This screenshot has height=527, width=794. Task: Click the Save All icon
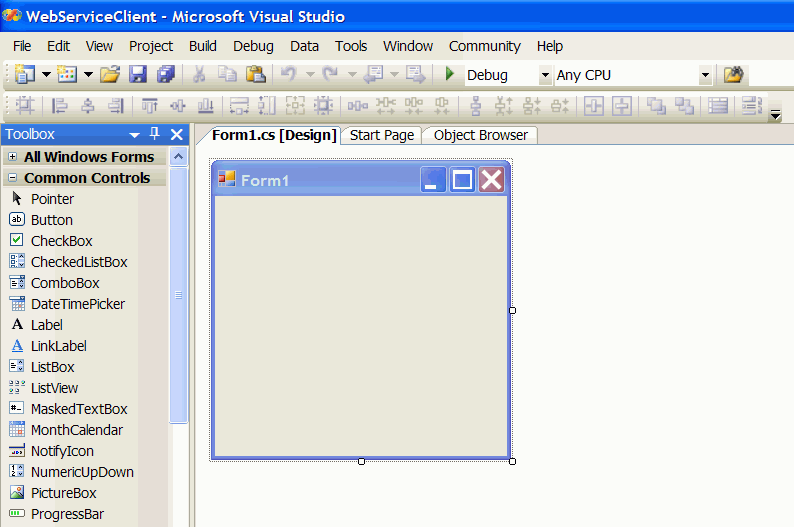(x=166, y=75)
